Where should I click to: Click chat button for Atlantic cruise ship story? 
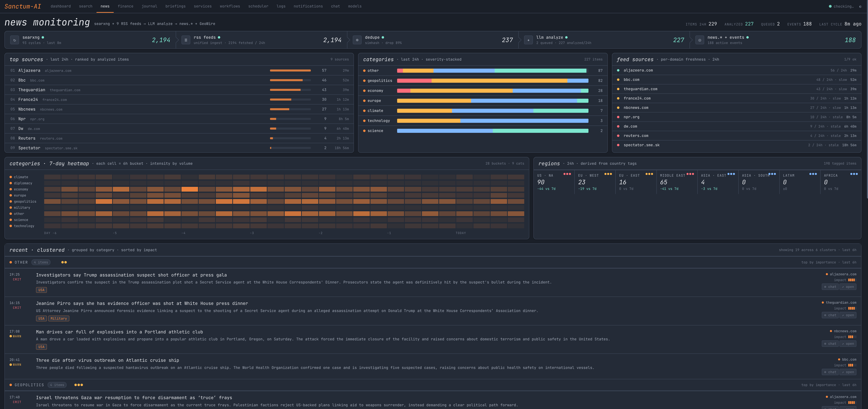(x=830, y=372)
